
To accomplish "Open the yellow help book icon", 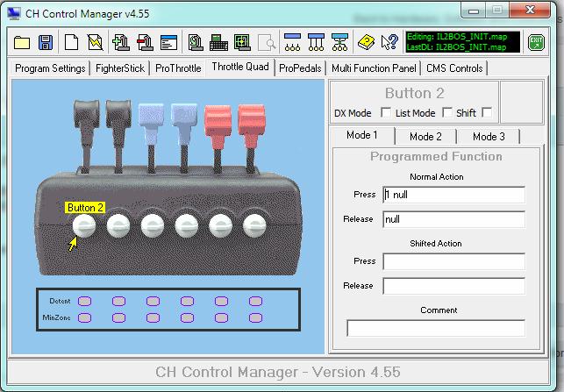I will point(366,42).
